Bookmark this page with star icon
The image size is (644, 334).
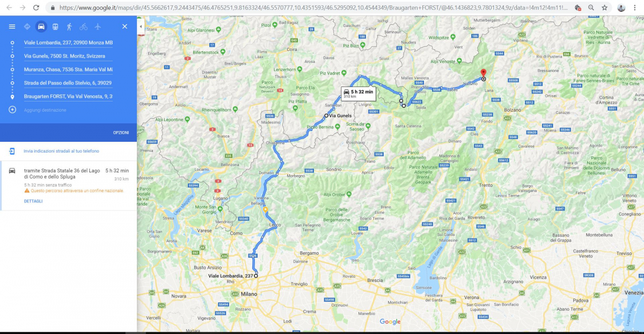pos(604,8)
